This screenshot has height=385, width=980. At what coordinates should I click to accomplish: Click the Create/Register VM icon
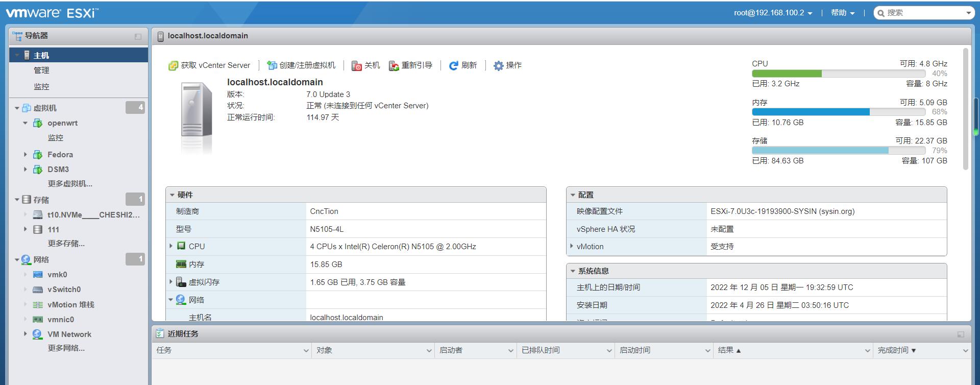pyautogui.click(x=272, y=65)
